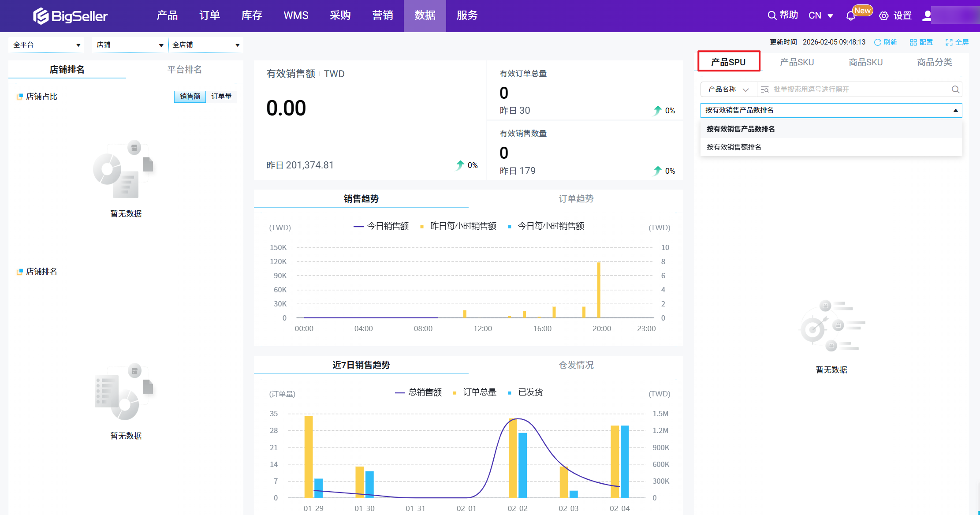Toggle store share to 销售额
The width and height of the screenshot is (980, 515).
190,97
